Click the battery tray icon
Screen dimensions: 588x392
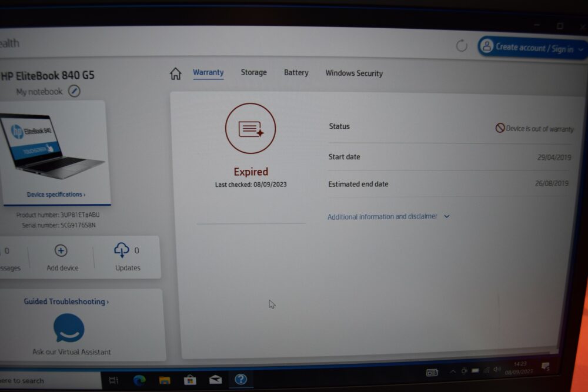[x=475, y=371]
